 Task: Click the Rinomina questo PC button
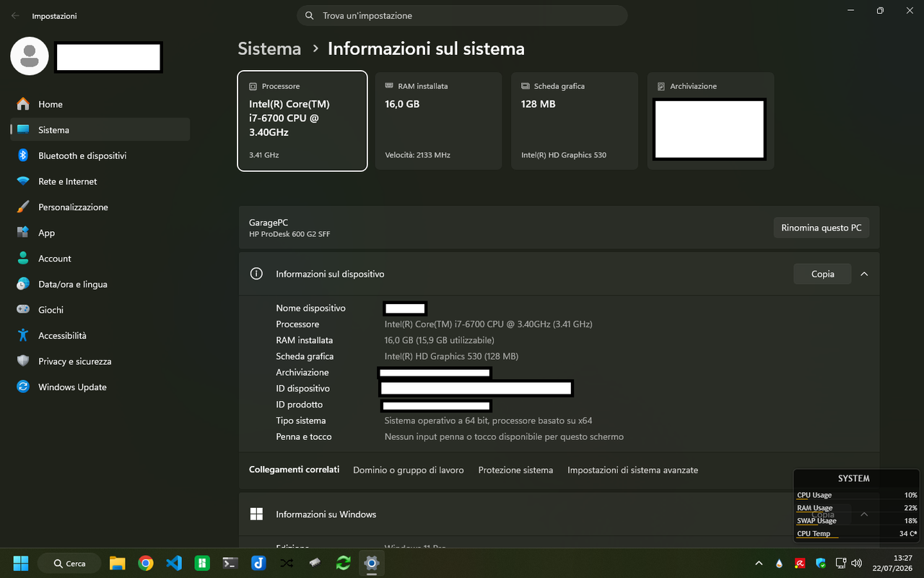click(821, 228)
